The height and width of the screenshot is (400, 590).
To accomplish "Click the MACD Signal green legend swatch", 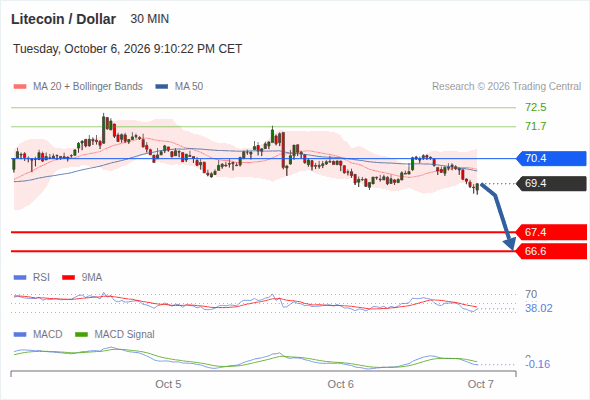I will pos(81,335).
